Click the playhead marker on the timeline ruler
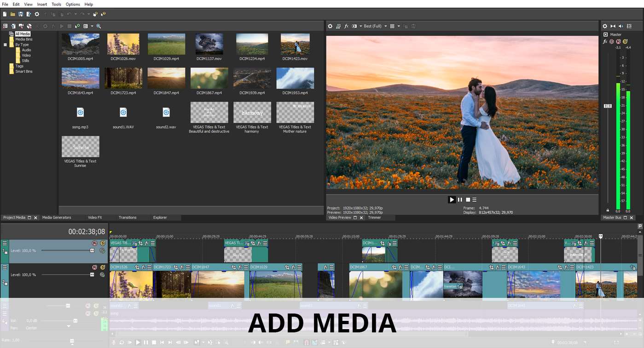This screenshot has height=348, width=644. pyautogui.click(x=601, y=236)
